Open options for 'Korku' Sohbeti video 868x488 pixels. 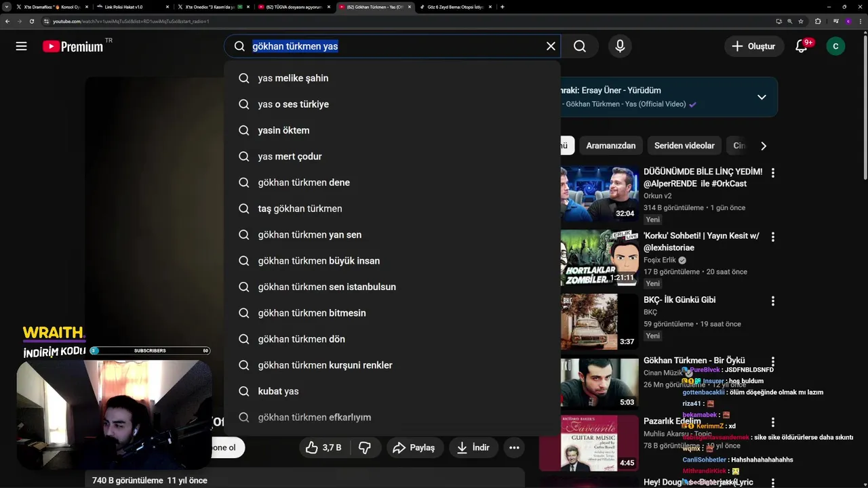[x=772, y=237]
